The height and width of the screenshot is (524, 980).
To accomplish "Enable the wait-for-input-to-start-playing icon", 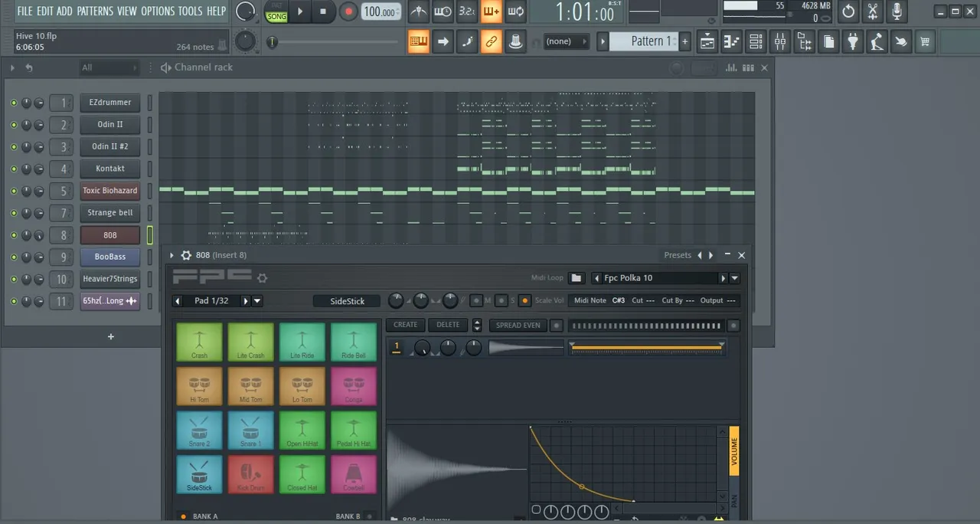I will pos(443,11).
